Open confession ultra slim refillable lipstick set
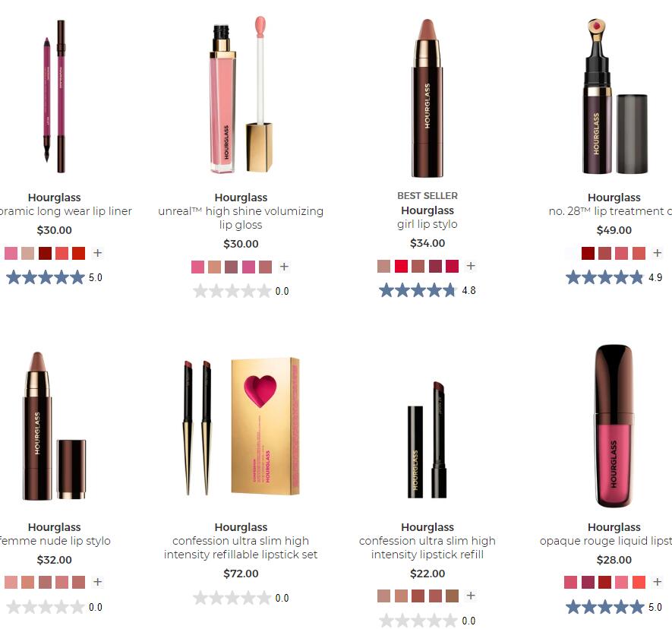 coord(241,548)
